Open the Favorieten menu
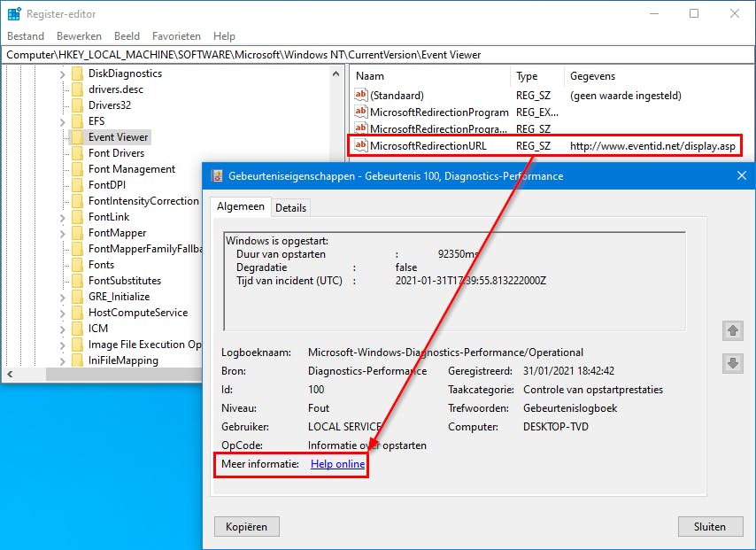This screenshot has width=756, height=550. 176,36
